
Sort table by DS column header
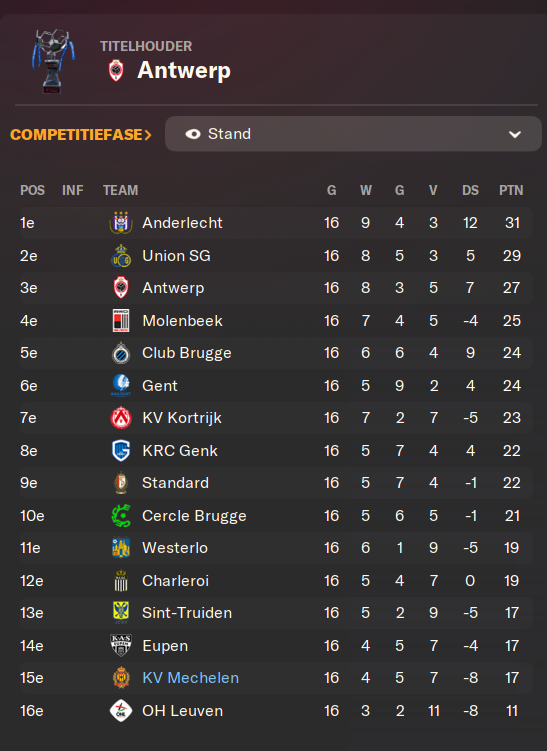tap(470, 191)
